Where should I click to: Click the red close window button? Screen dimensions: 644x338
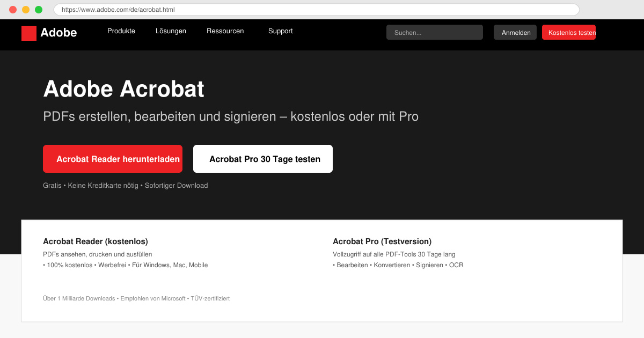pos(13,10)
